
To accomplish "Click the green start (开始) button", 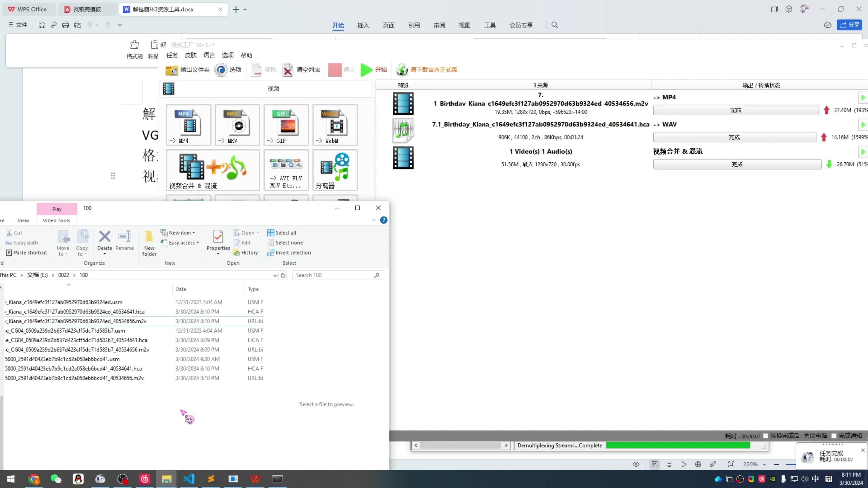I will tap(374, 70).
